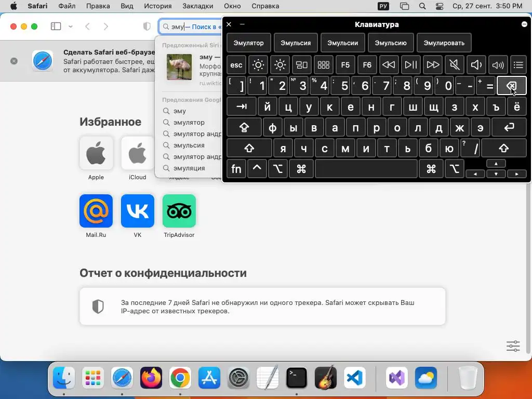Tap the right arrow key

tap(517, 174)
